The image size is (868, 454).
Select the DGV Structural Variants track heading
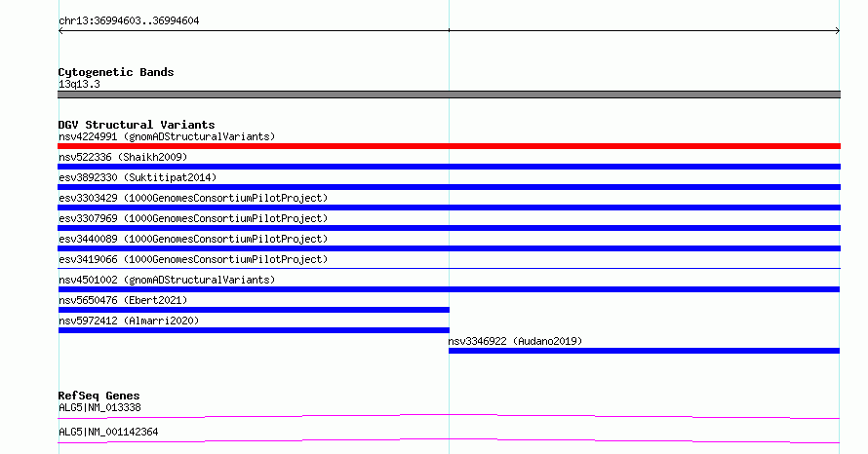[137, 125]
